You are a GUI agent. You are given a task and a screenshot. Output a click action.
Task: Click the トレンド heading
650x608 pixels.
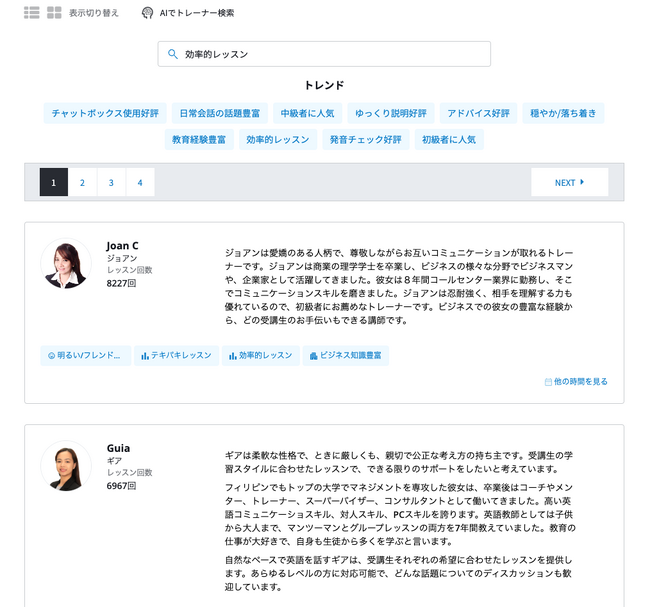[324, 85]
